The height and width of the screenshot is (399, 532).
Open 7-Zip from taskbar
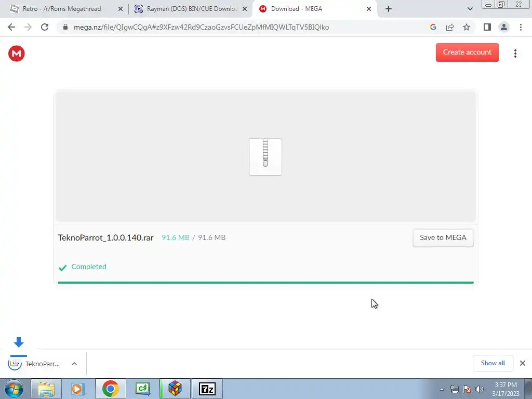[207, 389]
